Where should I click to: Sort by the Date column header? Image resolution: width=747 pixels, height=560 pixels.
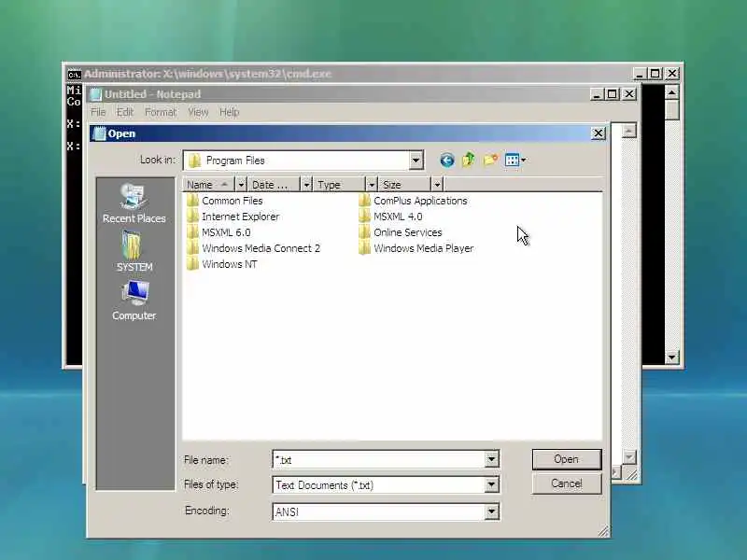[275, 184]
